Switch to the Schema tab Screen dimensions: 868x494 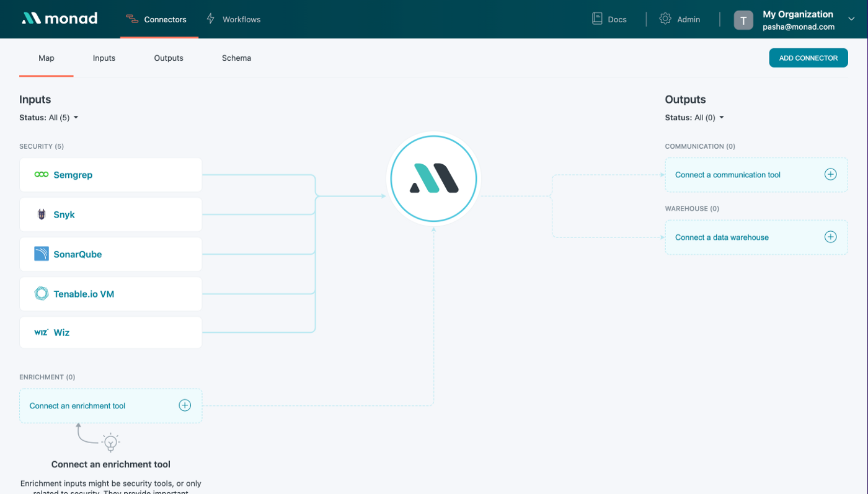(x=236, y=58)
